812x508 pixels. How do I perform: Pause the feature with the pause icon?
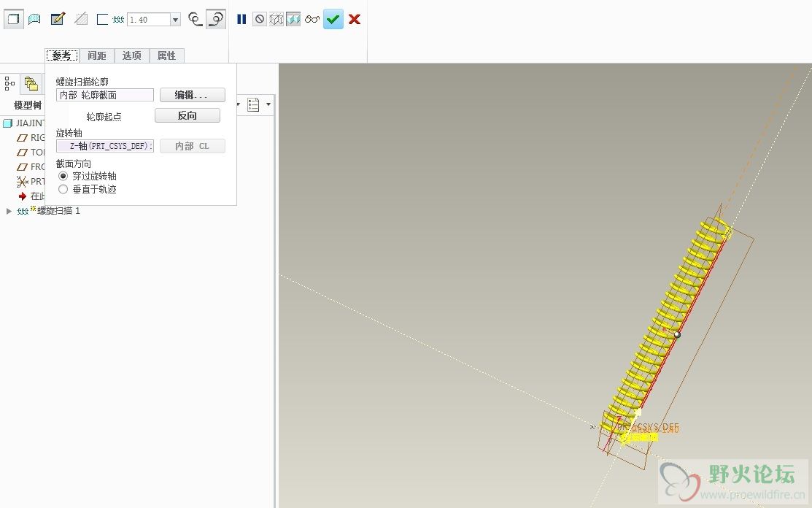(241, 19)
